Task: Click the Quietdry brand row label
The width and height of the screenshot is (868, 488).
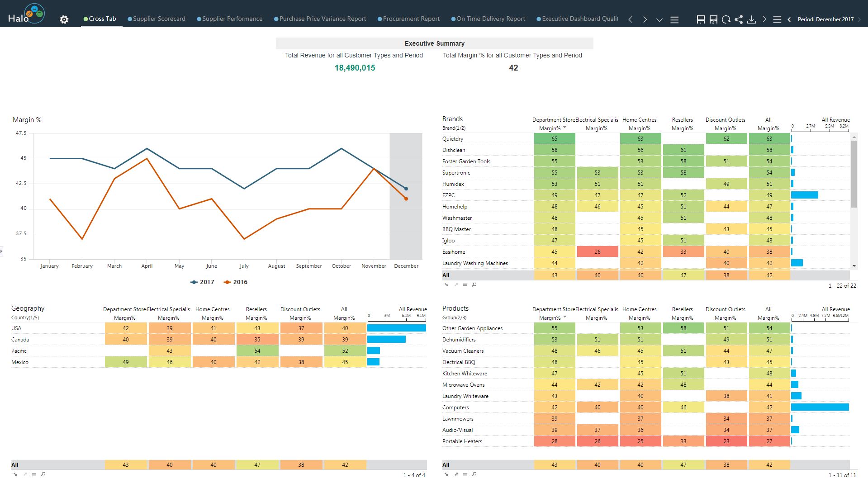Action: tap(453, 139)
